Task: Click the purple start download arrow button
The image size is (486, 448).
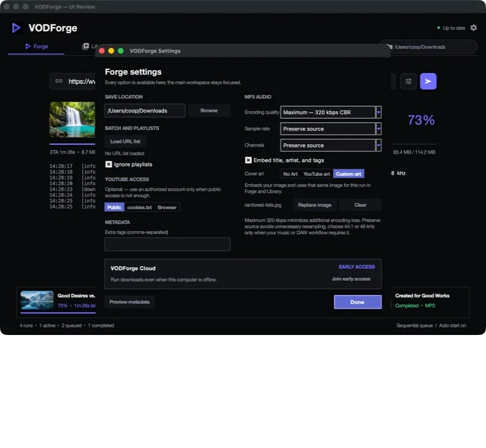Action: point(428,81)
